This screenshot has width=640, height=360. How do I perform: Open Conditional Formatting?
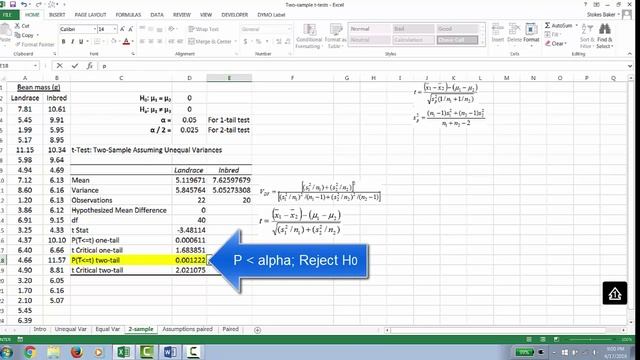tap(309, 36)
